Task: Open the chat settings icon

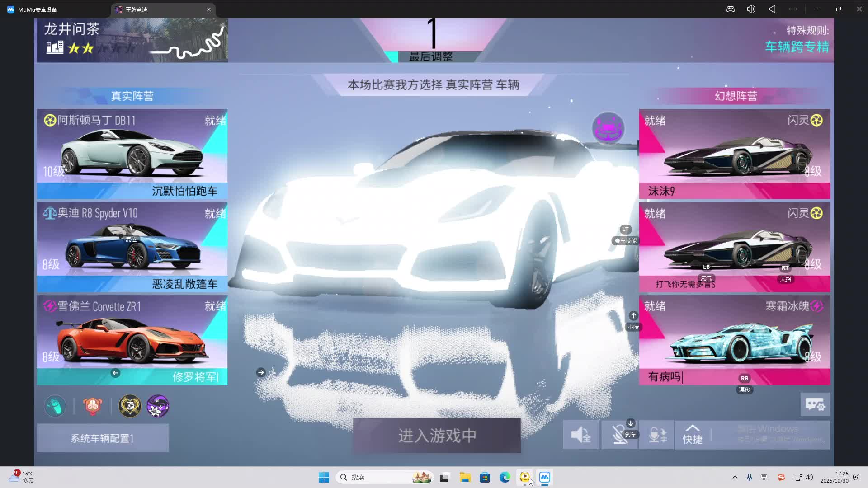Action: coord(815,404)
